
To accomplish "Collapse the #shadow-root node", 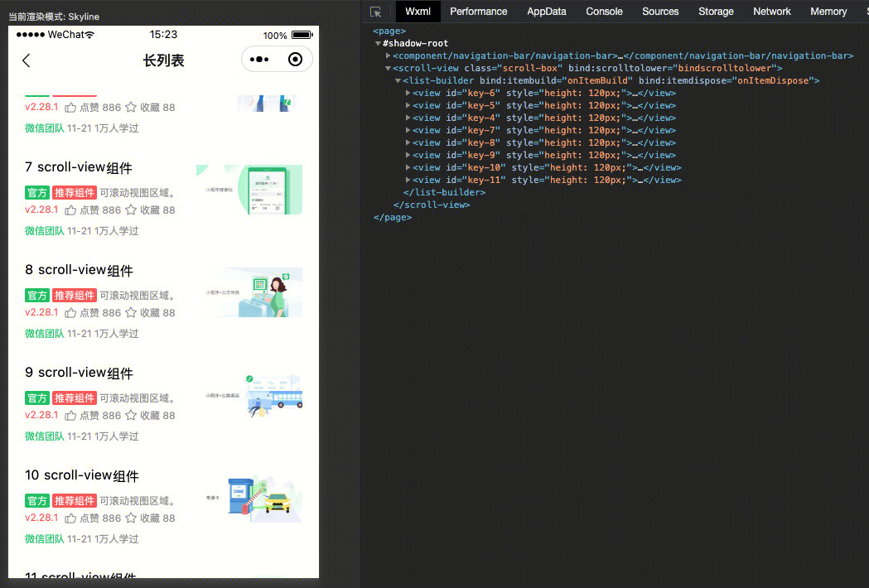I will pyautogui.click(x=378, y=43).
